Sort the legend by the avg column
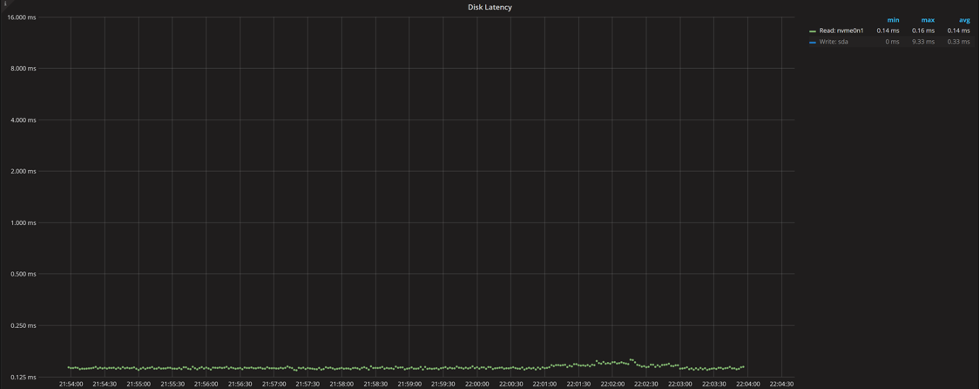 coord(963,20)
